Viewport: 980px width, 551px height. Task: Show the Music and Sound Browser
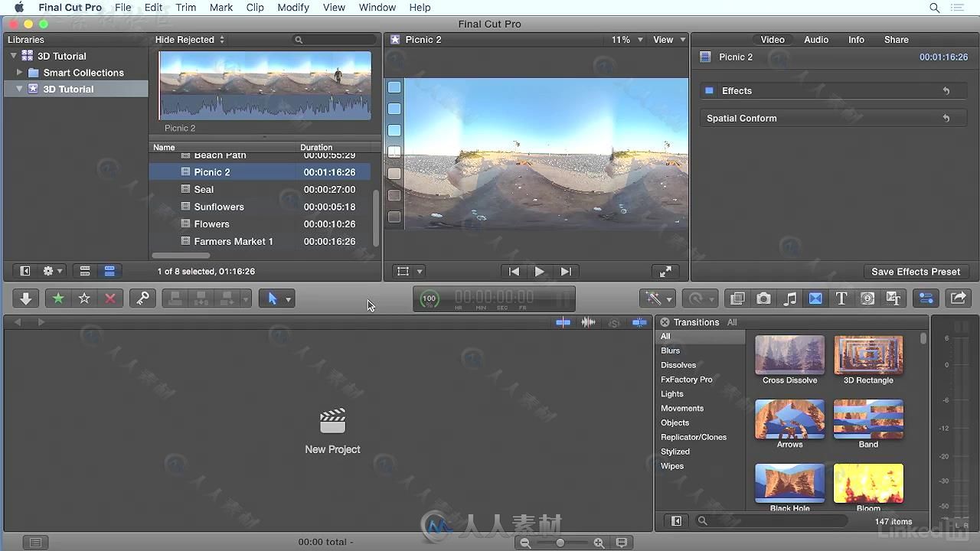pos(789,298)
